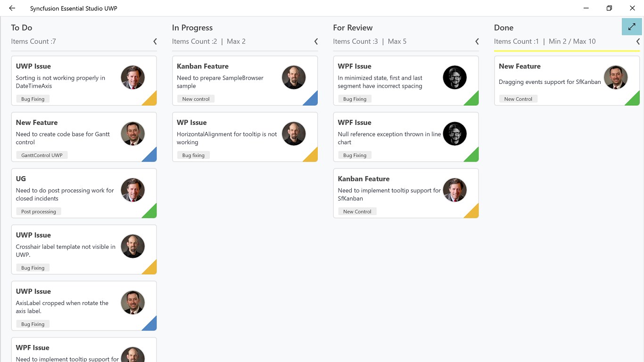
Task: Click Bug fixing tag on WP Issue card
Action: coord(193,155)
